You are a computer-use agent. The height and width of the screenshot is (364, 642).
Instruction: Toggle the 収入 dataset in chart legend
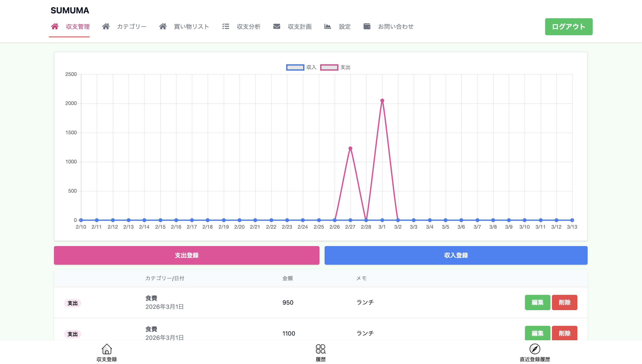pos(295,67)
